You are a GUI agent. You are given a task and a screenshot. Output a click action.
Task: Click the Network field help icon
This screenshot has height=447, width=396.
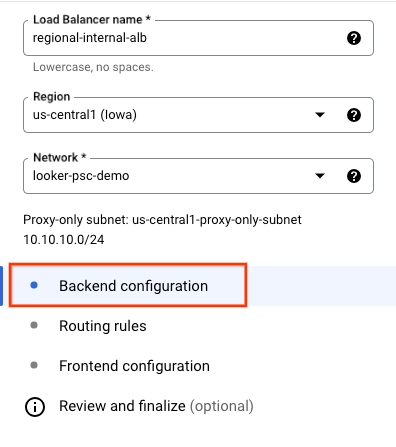354,176
